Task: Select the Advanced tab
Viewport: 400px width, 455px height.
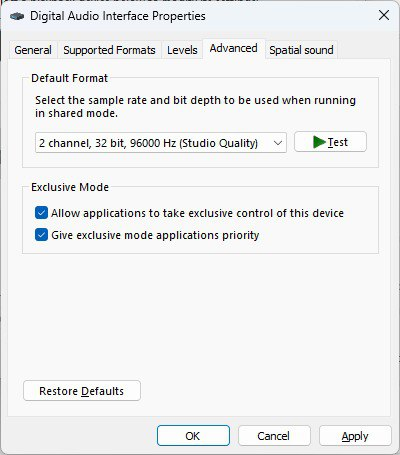Action: tap(234, 49)
